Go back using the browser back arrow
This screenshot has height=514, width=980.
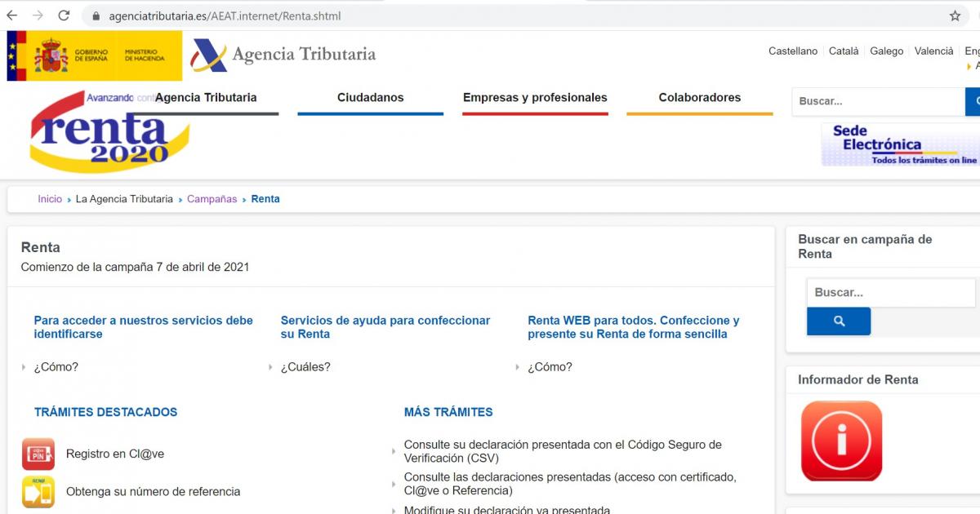coord(12,16)
